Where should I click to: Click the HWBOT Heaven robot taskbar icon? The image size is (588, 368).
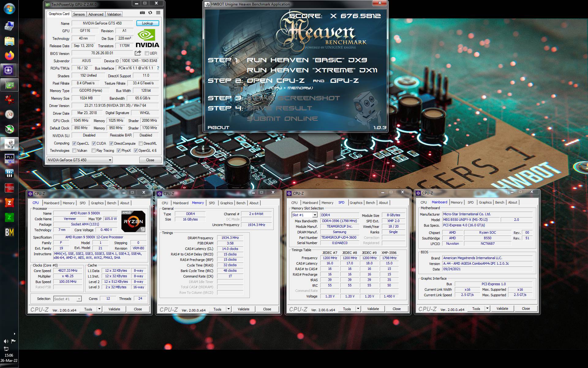point(9,144)
